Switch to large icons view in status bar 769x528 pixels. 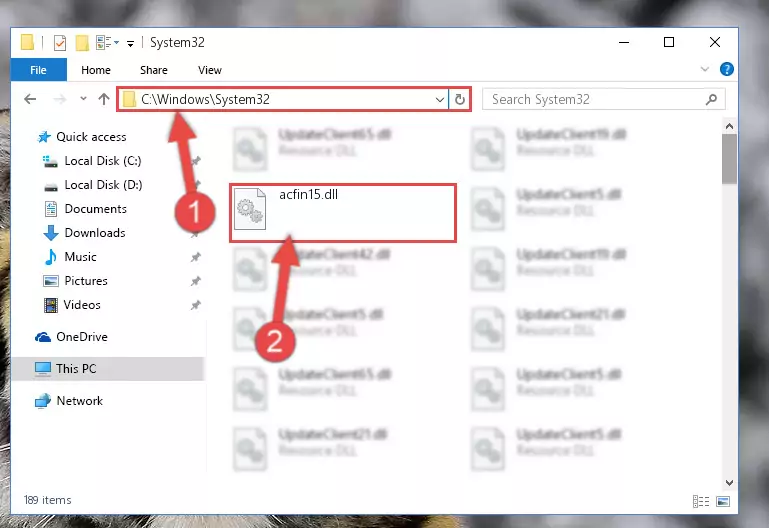[723, 501]
